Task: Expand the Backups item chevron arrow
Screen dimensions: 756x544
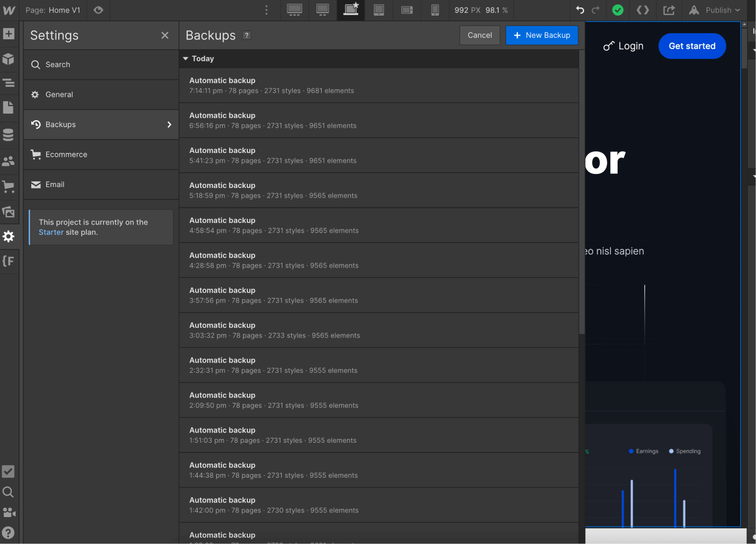Action: pyautogui.click(x=169, y=125)
